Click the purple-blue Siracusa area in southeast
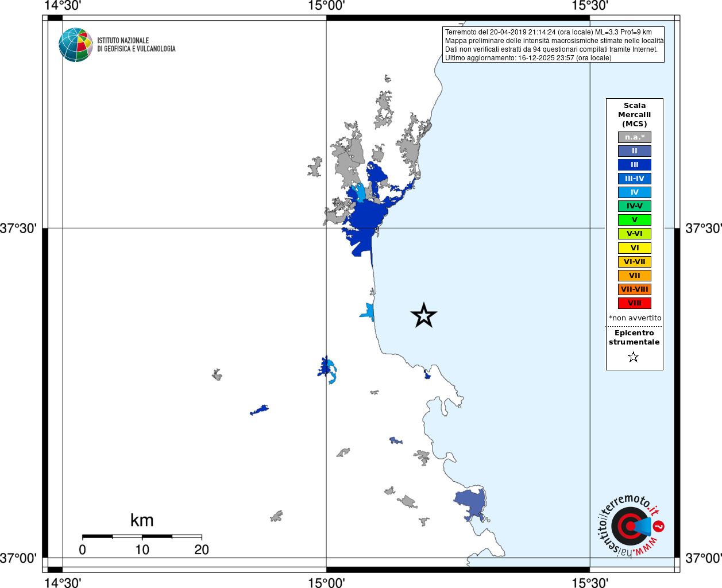This screenshot has width=722, height=588. pos(471,504)
